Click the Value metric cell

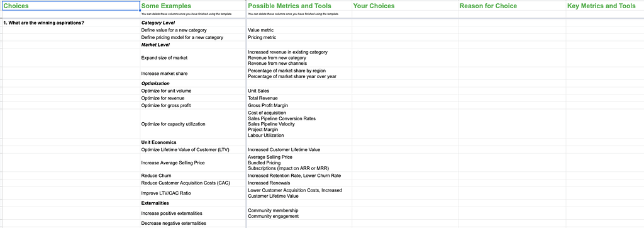click(299, 30)
